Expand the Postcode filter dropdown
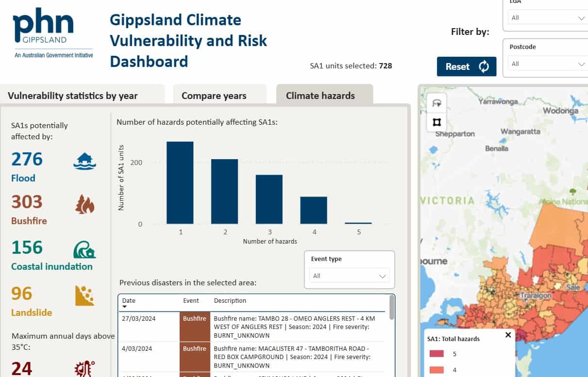Image resolution: width=588 pixels, height=377 pixels. 547,64
